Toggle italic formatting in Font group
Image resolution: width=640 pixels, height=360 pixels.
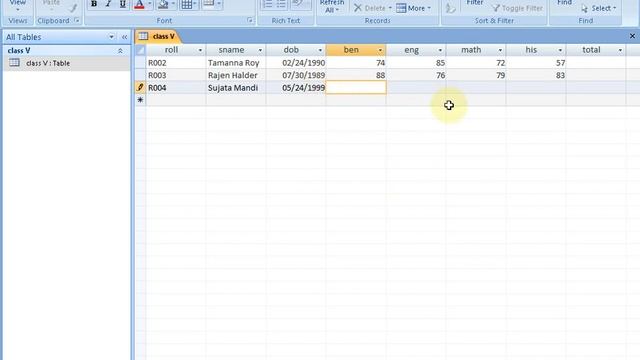click(108, 4)
